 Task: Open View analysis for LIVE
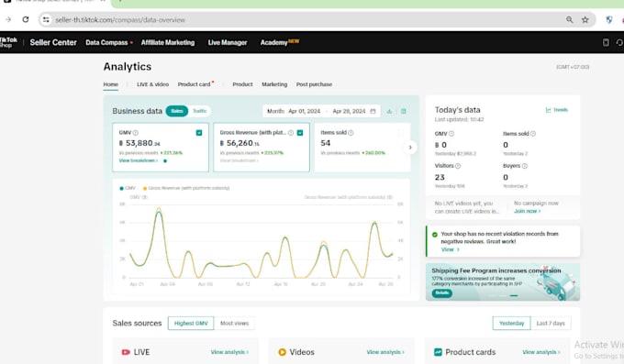tap(229, 352)
